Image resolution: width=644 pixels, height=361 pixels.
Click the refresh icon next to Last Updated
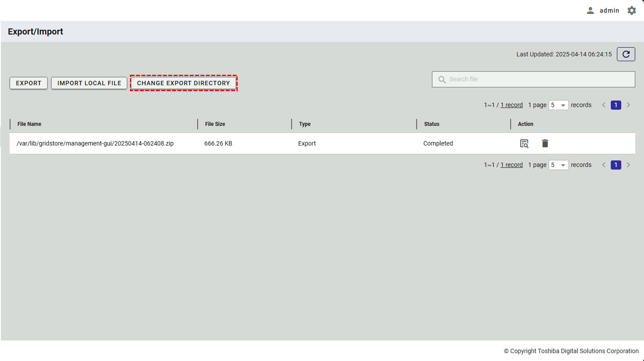[x=626, y=54]
